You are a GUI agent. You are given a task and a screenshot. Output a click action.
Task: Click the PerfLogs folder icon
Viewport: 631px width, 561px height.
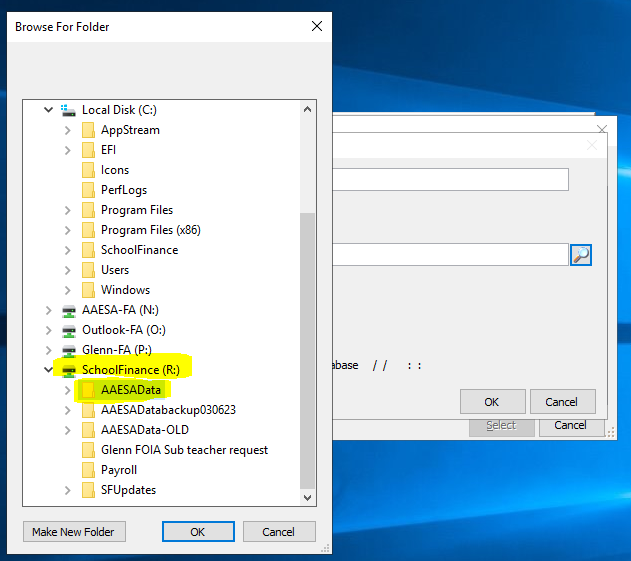point(88,190)
